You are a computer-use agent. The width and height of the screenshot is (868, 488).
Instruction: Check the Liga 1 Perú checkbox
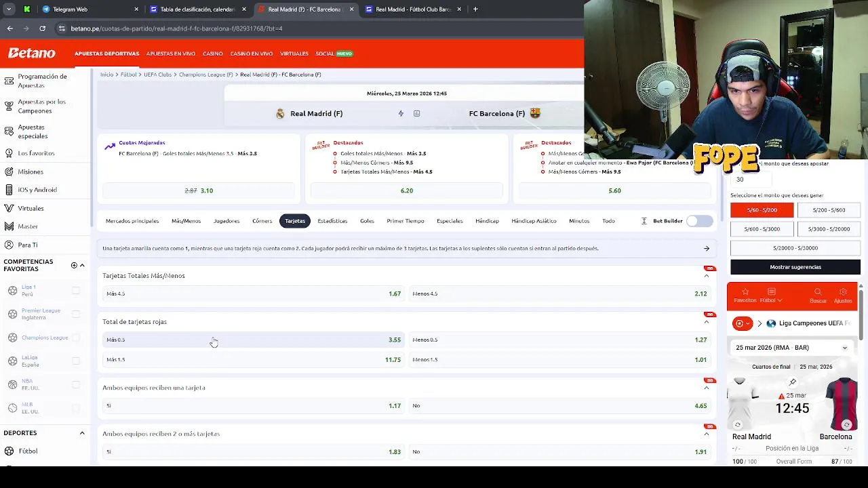tap(76, 290)
